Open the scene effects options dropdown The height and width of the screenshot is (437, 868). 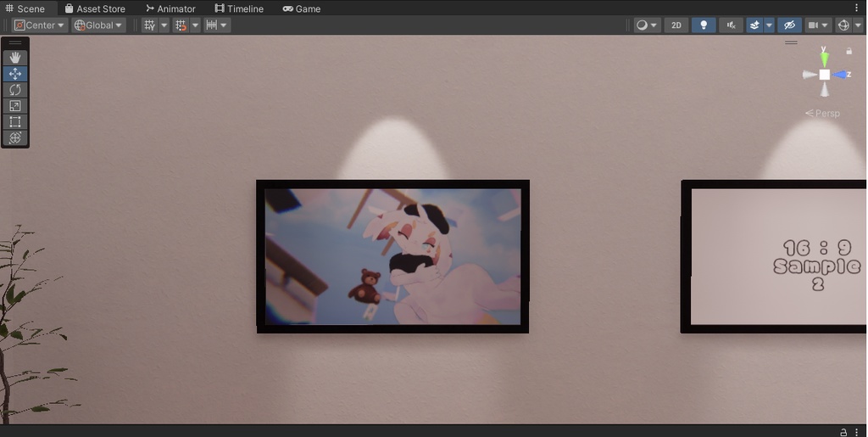point(769,25)
